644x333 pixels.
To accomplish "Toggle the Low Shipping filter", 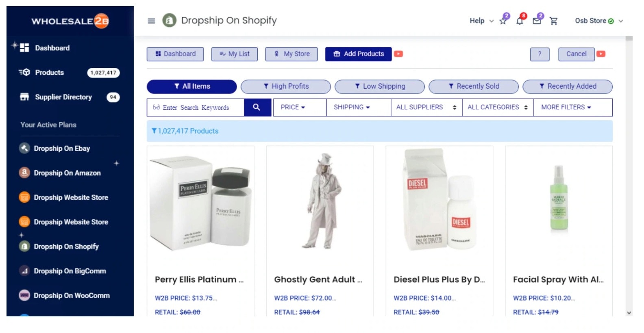I will (379, 86).
